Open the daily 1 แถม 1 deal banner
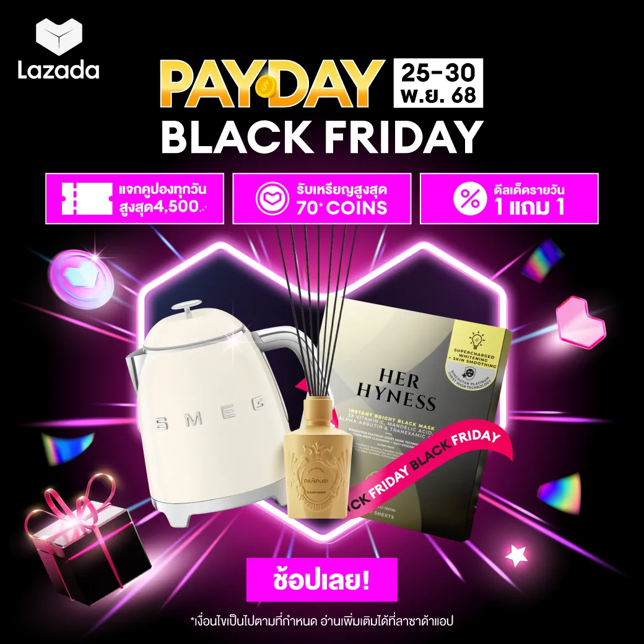 pos(509,199)
